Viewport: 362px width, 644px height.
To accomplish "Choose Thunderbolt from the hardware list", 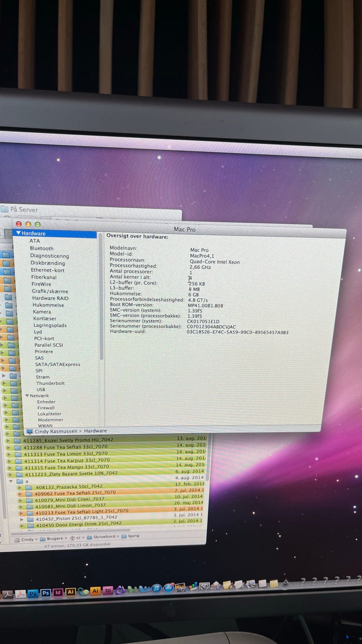I will pos(51,383).
